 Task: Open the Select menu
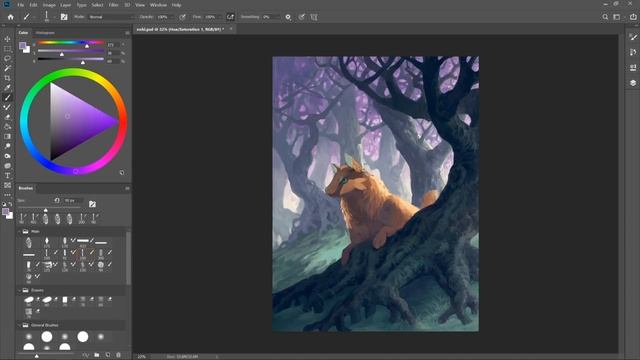97,5
